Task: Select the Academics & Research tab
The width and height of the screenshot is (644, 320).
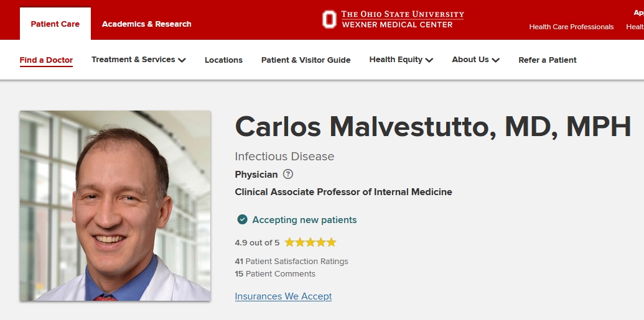Action: (x=147, y=24)
